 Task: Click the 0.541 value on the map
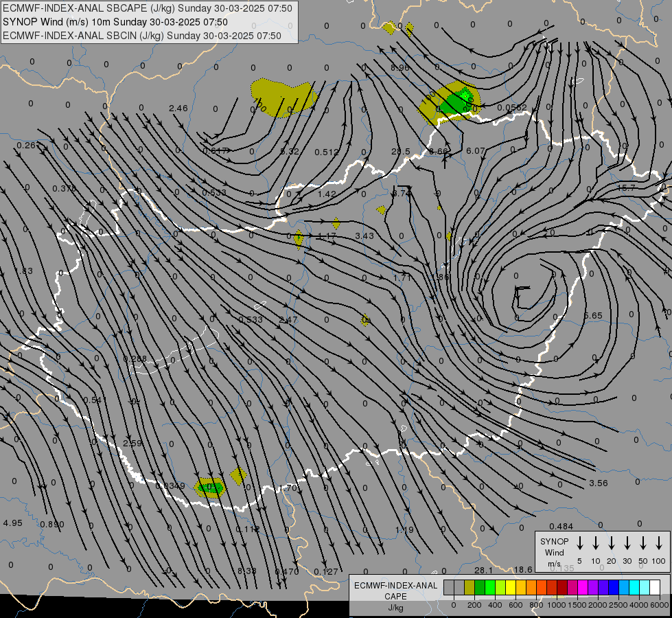[x=95, y=400]
